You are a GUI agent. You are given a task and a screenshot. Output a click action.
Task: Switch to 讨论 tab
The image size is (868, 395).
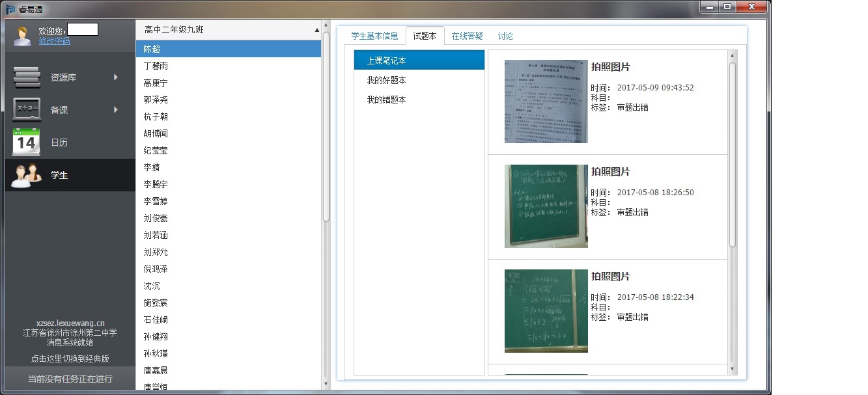pos(505,36)
